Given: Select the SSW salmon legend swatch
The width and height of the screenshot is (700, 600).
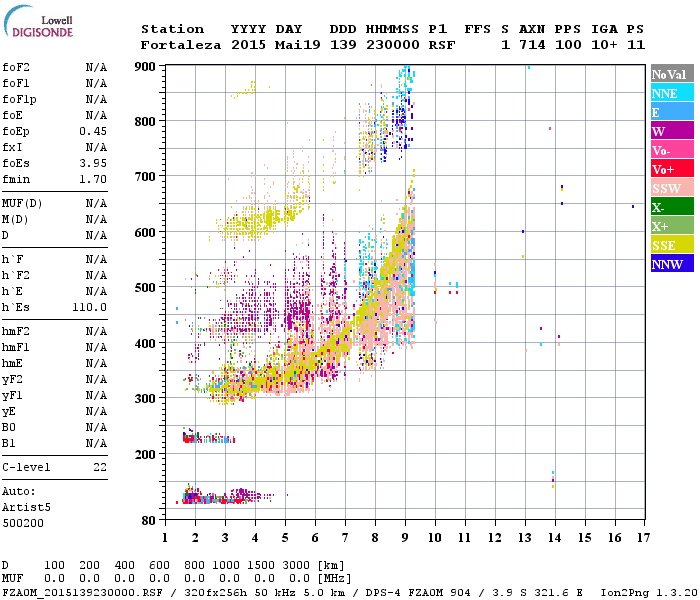Looking at the screenshot, I should (x=672, y=188).
